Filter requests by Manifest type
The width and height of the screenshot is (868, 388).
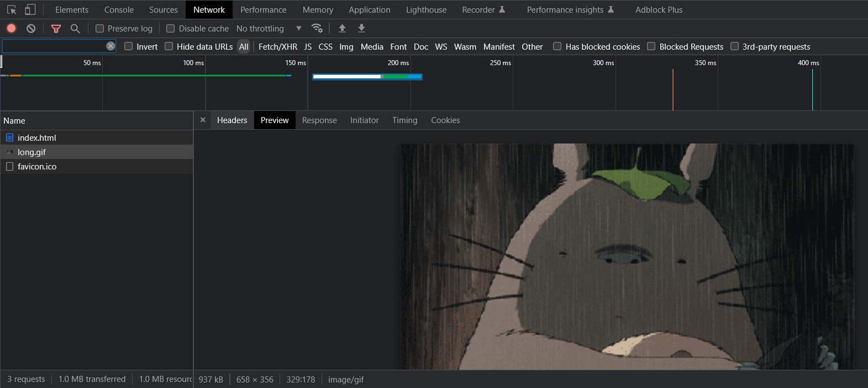coord(499,46)
